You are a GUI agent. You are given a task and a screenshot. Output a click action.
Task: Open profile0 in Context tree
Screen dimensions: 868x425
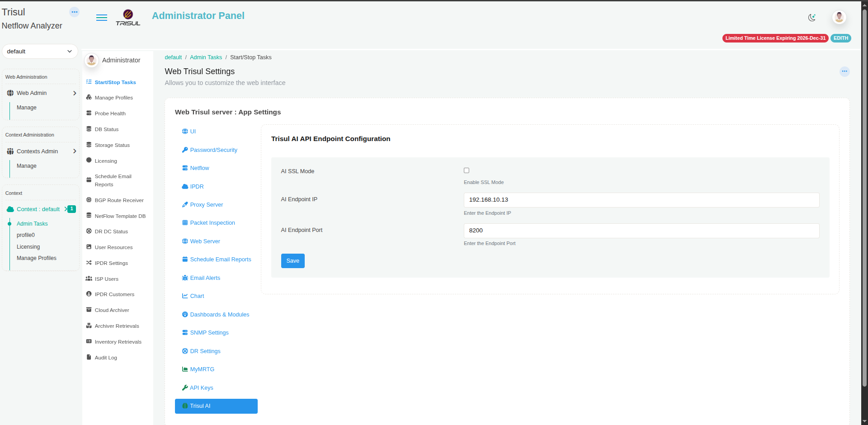(x=26, y=235)
